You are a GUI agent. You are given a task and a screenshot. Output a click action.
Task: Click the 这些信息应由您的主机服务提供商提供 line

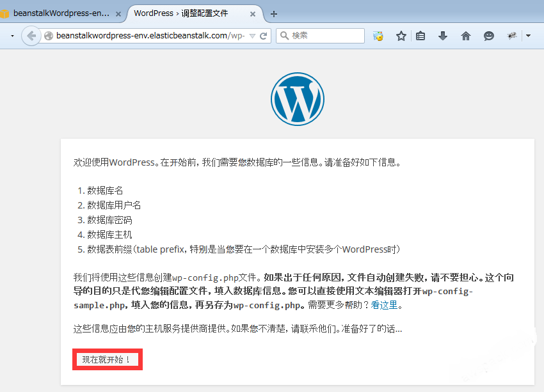[237, 329]
